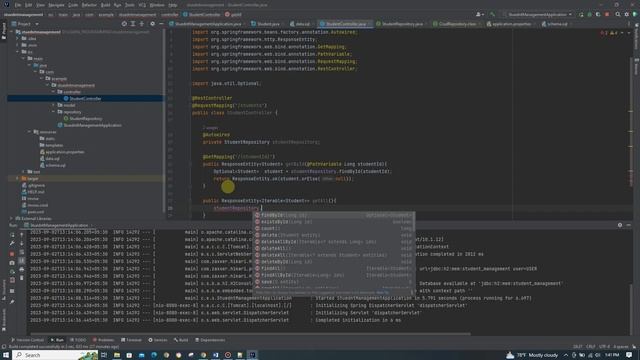This screenshot has width=640, height=360.
Task: Open TODO tool window
Action: (x=78, y=340)
